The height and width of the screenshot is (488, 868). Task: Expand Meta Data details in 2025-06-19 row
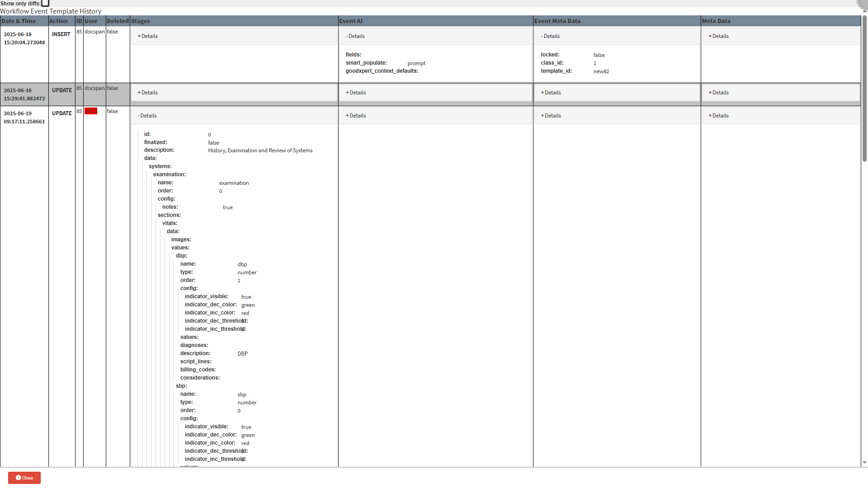pos(718,116)
